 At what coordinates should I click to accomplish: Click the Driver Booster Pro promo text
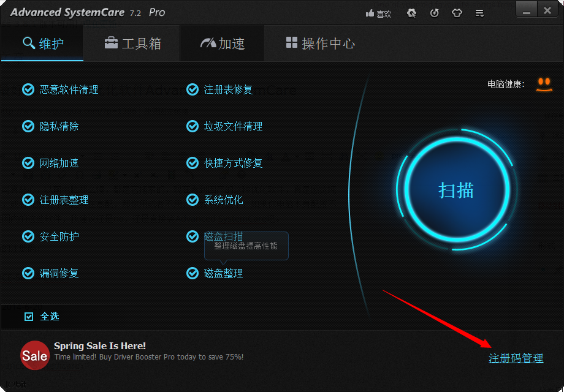click(148, 357)
